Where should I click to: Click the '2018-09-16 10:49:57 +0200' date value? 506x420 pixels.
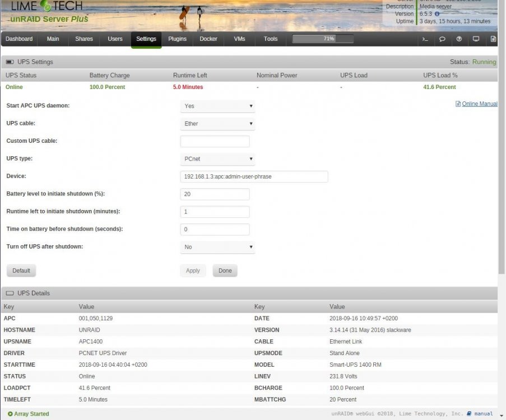(364, 319)
